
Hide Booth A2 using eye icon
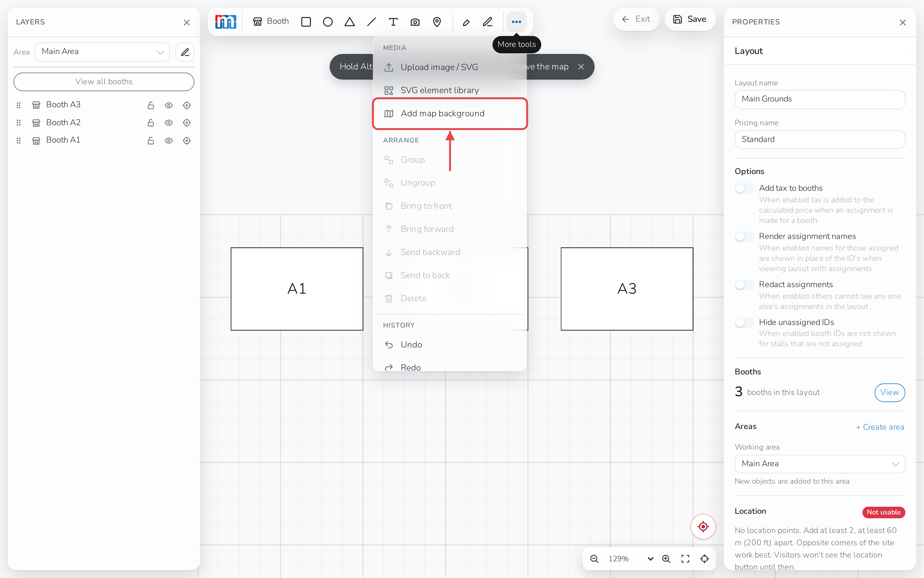(169, 123)
